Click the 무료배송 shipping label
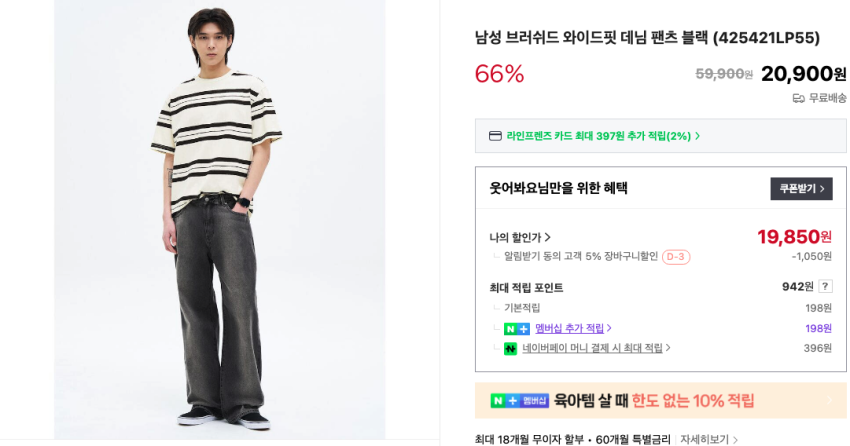The height and width of the screenshot is (446, 850). 827,98
